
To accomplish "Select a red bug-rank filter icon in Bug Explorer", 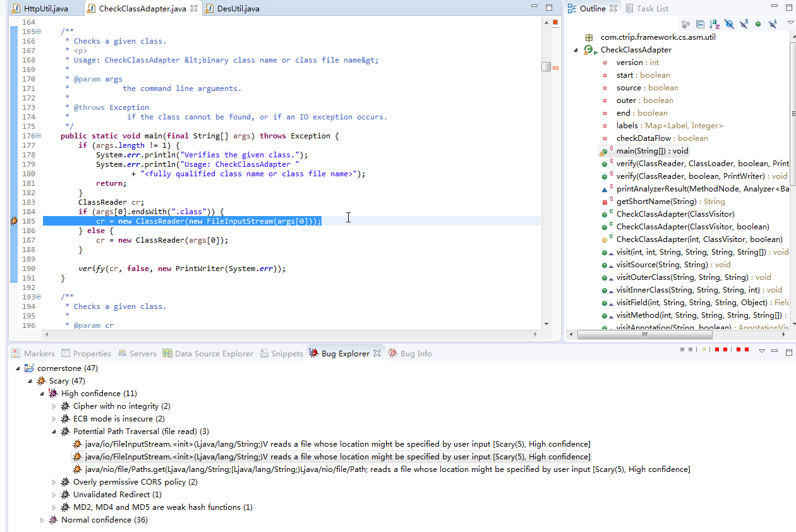I will tap(717, 349).
